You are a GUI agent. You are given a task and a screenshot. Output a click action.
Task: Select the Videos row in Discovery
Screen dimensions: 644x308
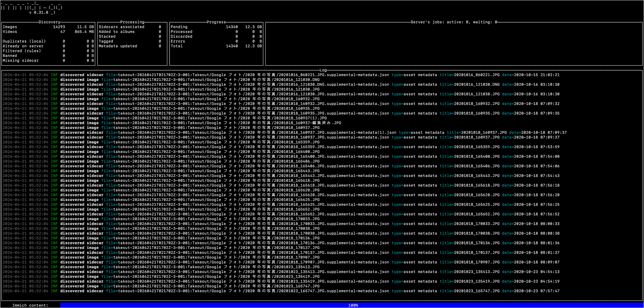[x=48, y=32]
